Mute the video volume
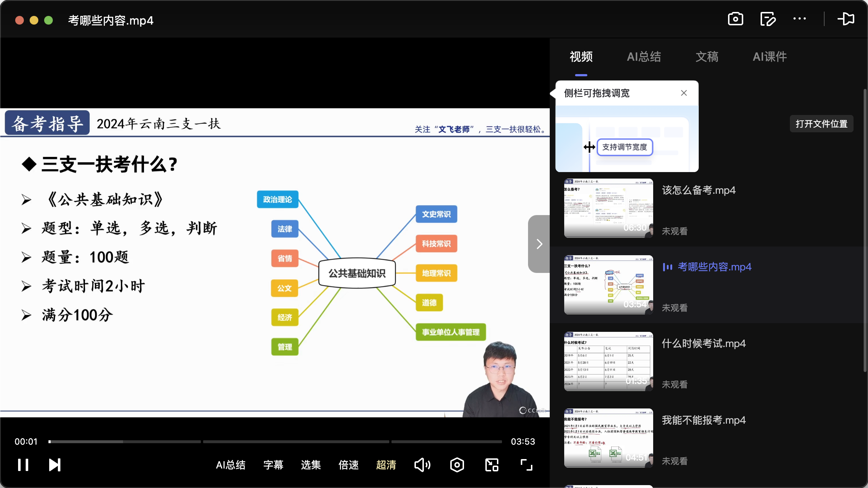Viewport: 868px width, 488px height. coord(422,465)
